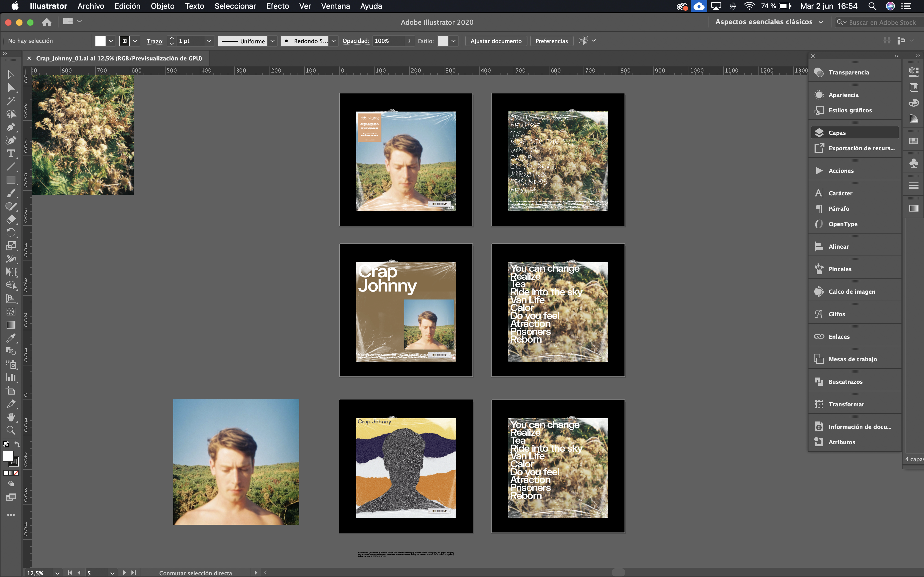
Task: Open the Efecto menu
Action: (x=277, y=6)
